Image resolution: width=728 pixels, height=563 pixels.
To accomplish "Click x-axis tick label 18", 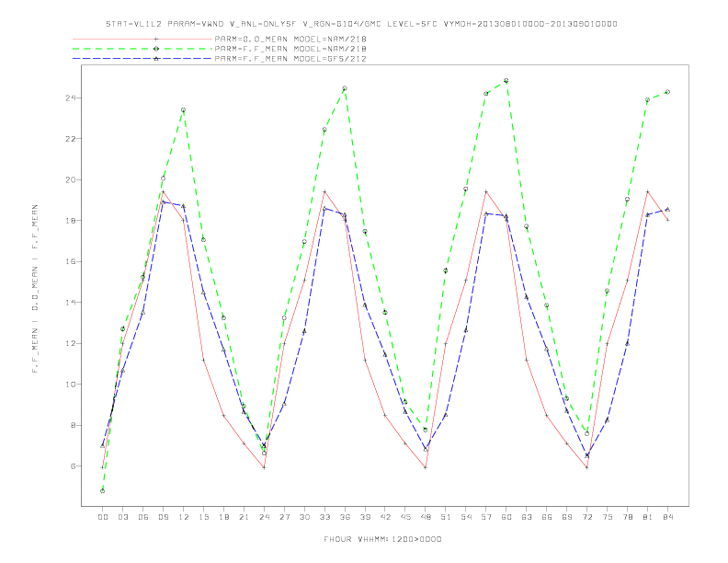I will pyautogui.click(x=223, y=517).
